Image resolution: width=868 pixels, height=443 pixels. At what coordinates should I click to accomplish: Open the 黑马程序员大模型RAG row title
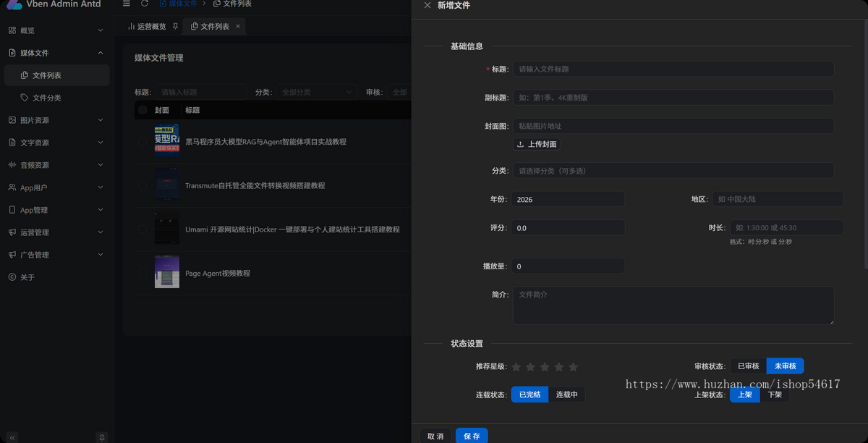click(265, 142)
